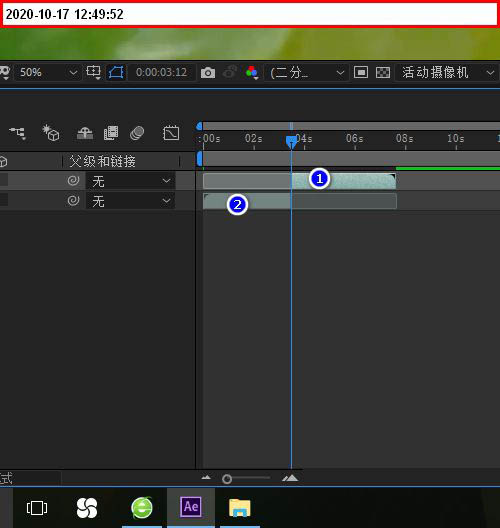Screen dimensions: 500x528
Task: Toggle mask and shape path visibility
Action: (116, 72)
